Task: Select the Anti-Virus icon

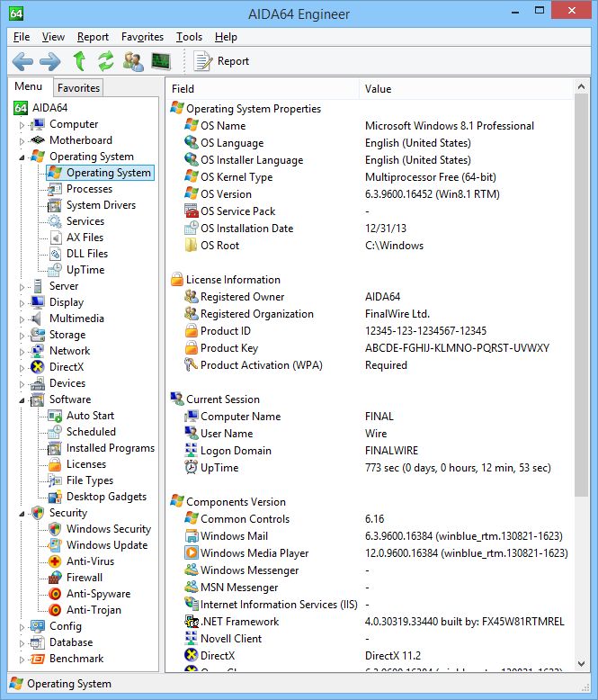Action: [55, 561]
